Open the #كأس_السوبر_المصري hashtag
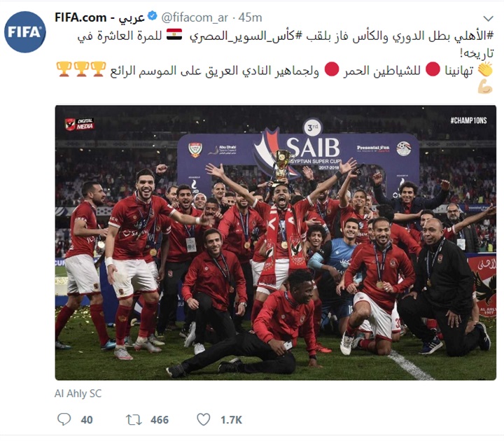This screenshot has width=504, height=441. click(x=246, y=36)
